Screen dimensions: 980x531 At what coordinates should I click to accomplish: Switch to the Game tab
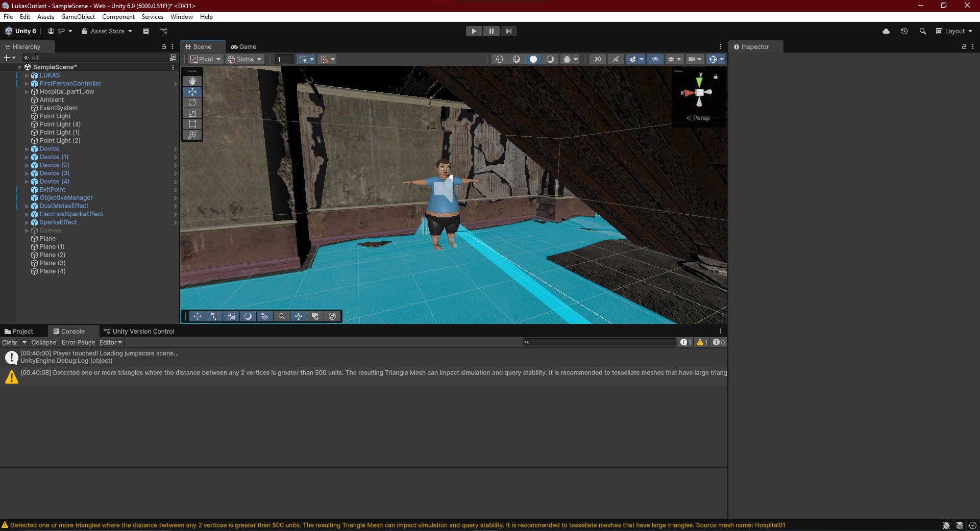(x=243, y=47)
